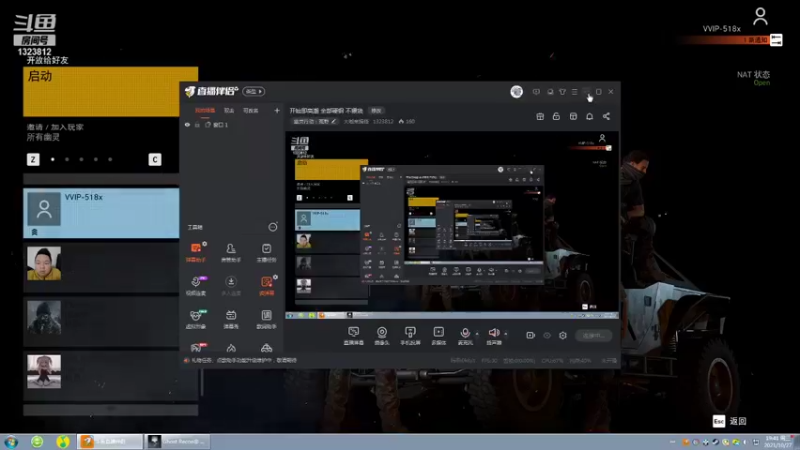The width and height of the screenshot is (800, 450).
Task: Open the danmaku show TV-shaped tool
Action: [x=231, y=319]
